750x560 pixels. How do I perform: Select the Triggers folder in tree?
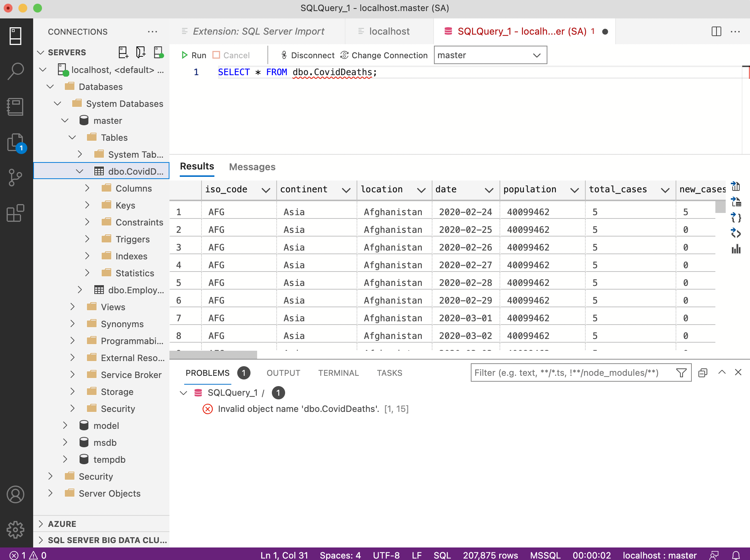[x=133, y=239]
